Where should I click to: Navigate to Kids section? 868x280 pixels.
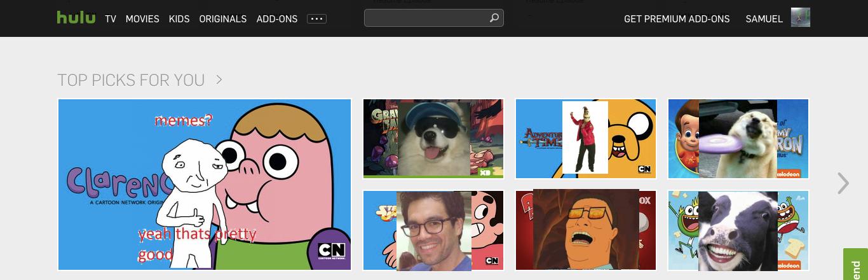[179, 19]
